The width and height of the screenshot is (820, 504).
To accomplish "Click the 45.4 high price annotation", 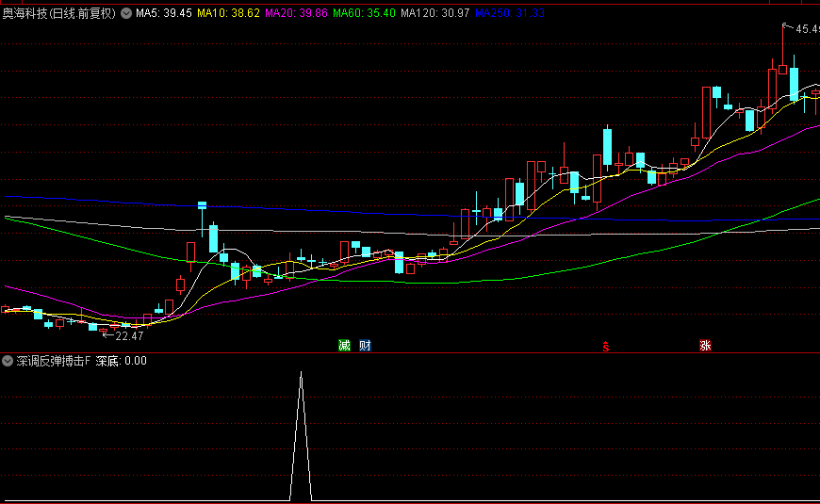I will click(807, 29).
